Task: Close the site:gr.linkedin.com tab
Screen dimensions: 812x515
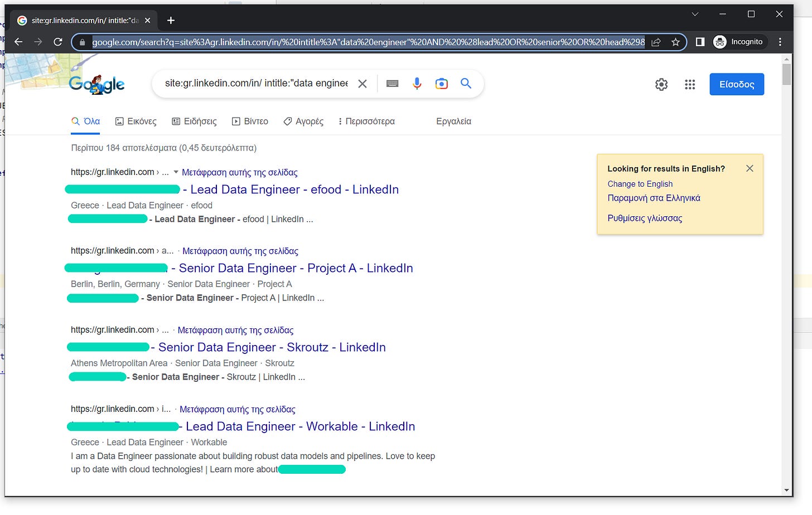Action: (147, 21)
